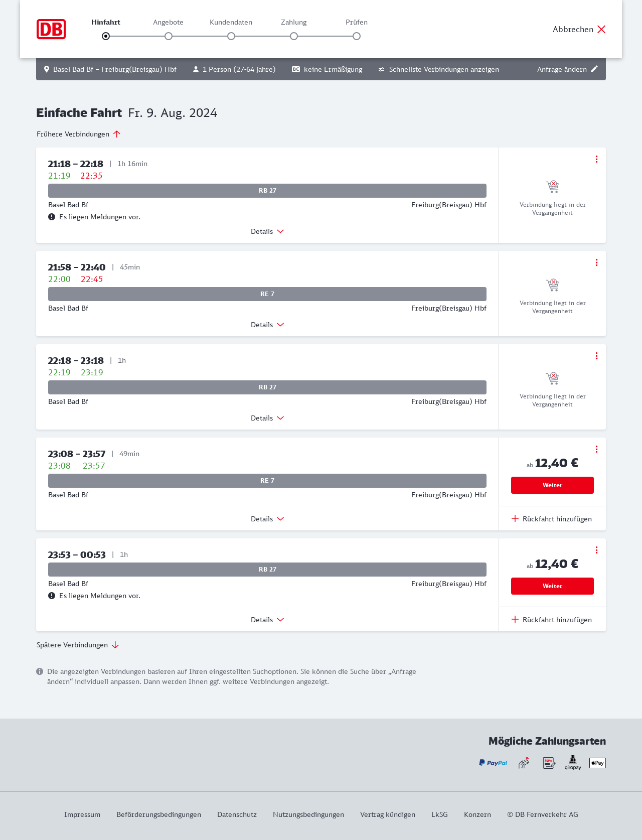Screen dimensions: 642x840
Task: Expand Details for the 23:08 RE 7 connection
Action: click(267, 519)
